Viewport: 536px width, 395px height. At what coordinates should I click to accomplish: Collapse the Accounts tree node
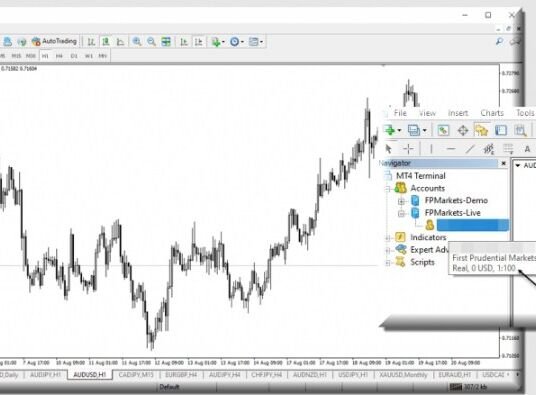(387, 189)
